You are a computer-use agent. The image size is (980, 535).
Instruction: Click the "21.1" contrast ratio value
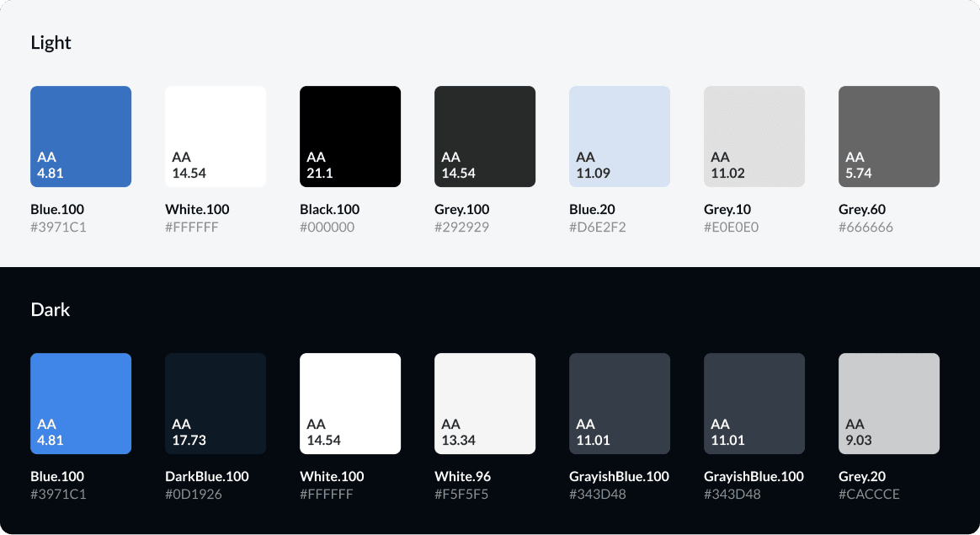[x=319, y=174]
